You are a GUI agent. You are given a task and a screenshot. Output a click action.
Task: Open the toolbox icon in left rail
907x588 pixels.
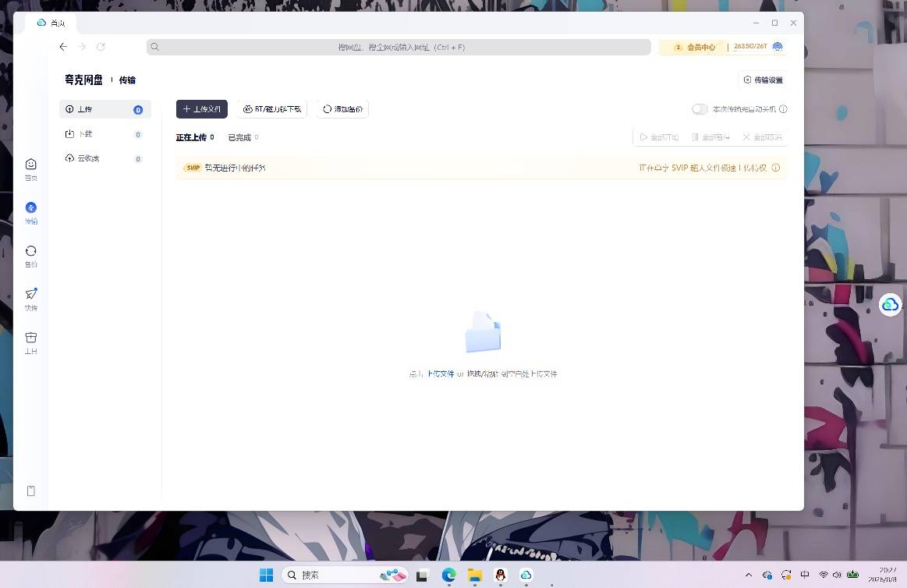(31, 338)
